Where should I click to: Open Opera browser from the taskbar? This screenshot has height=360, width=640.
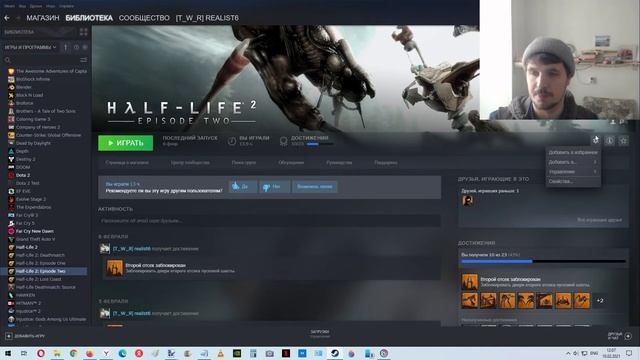coord(40,353)
